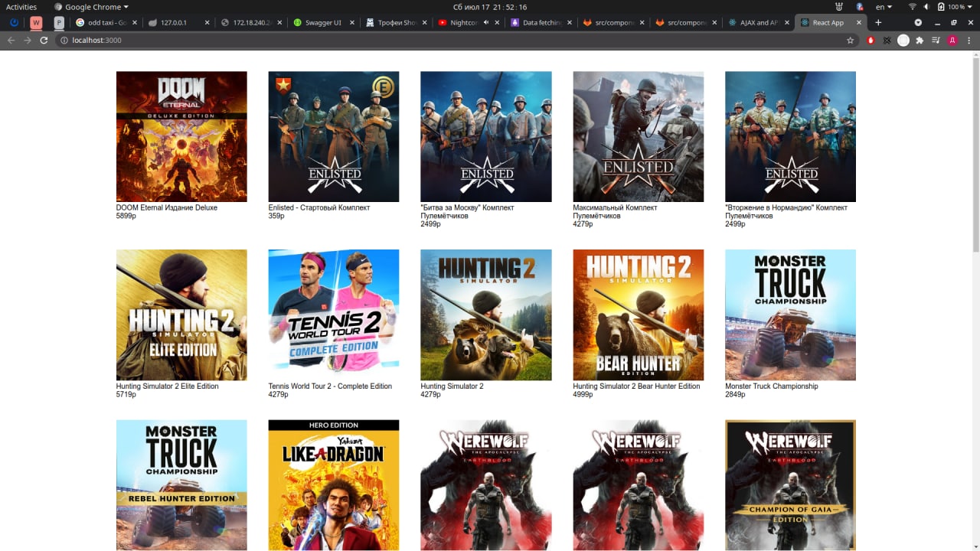Switch to the pinned P tab
980x551 pixels.
point(59,22)
